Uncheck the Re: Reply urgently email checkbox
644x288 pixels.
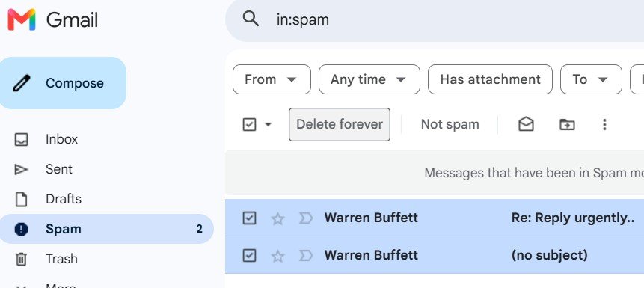tap(249, 218)
